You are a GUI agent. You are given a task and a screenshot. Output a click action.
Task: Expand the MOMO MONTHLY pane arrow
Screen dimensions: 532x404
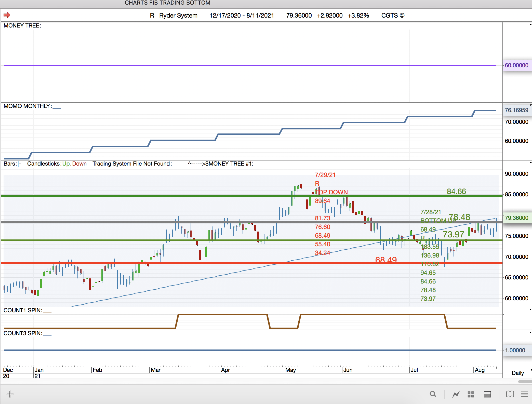click(530, 105)
